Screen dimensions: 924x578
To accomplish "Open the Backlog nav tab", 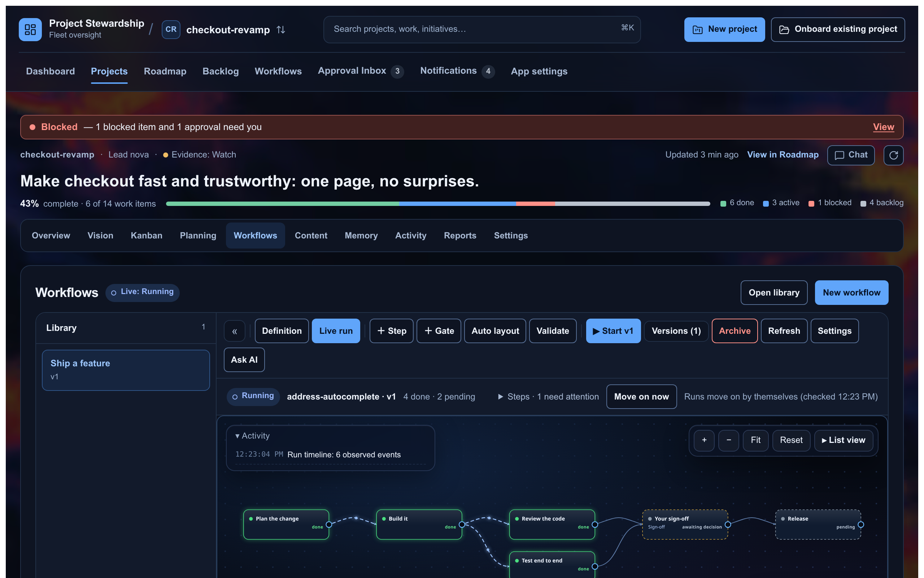I will (x=220, y=71).
